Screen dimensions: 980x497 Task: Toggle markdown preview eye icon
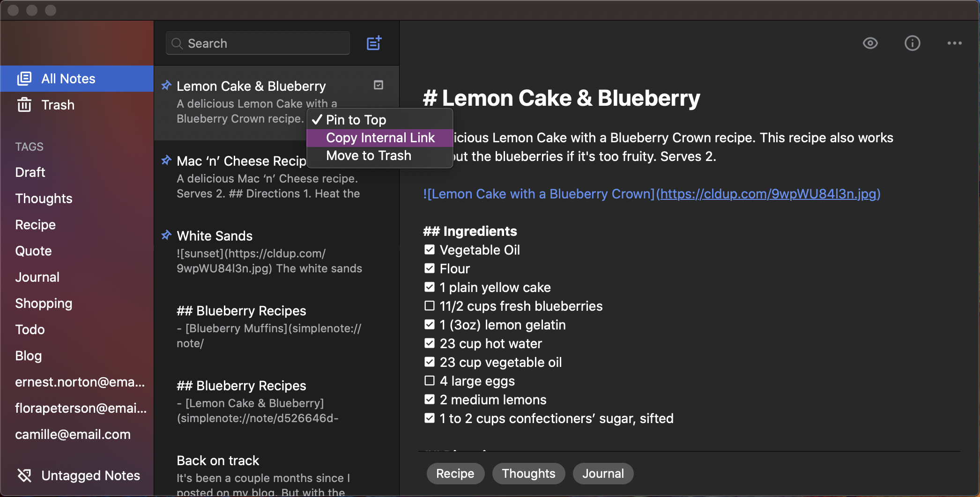[870, 44]
